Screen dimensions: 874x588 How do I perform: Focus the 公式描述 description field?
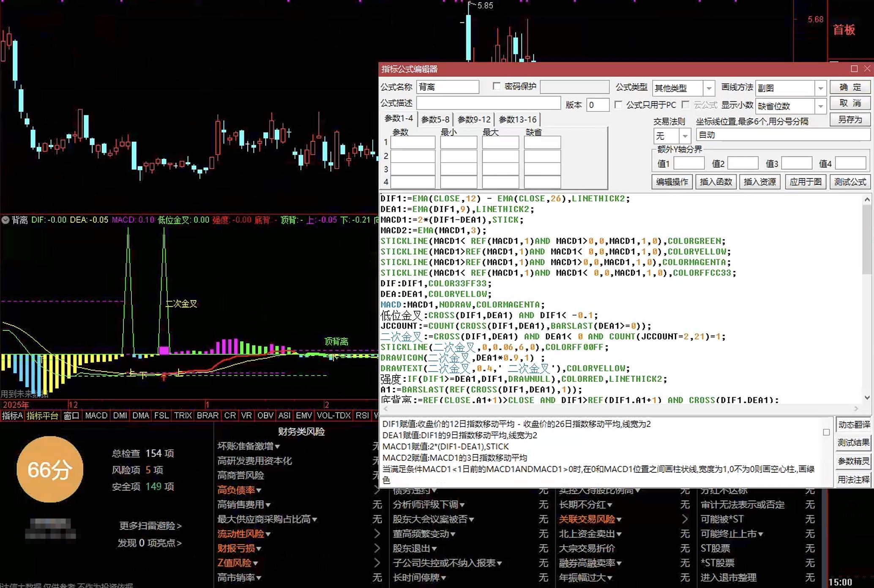(x=489, y=103)
